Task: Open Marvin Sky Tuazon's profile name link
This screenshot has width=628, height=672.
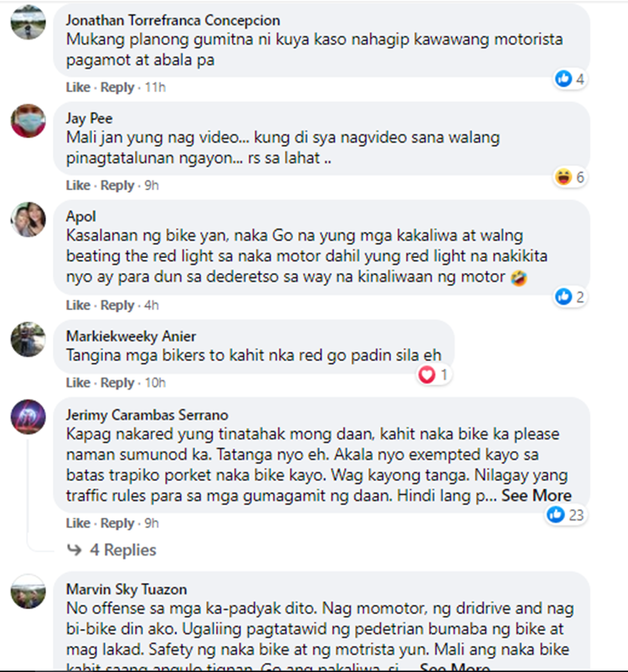Action: [126, 589]
